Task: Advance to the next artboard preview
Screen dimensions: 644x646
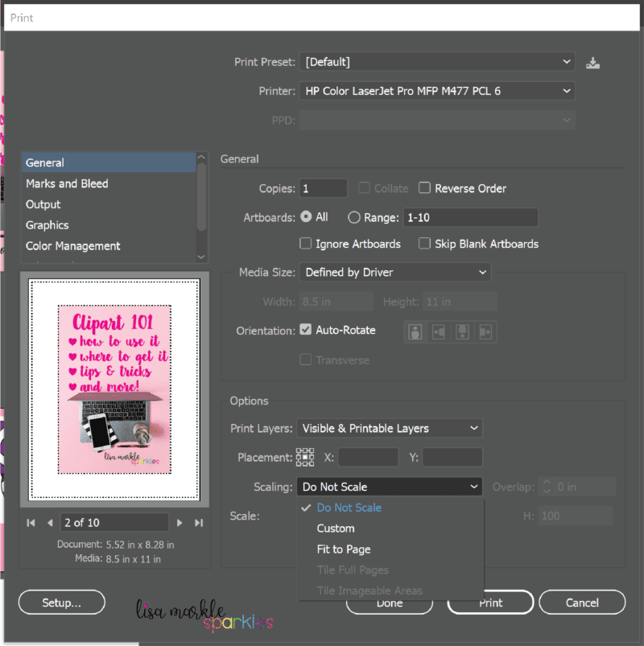Action: pyautogui.click(x=180, y=522)
